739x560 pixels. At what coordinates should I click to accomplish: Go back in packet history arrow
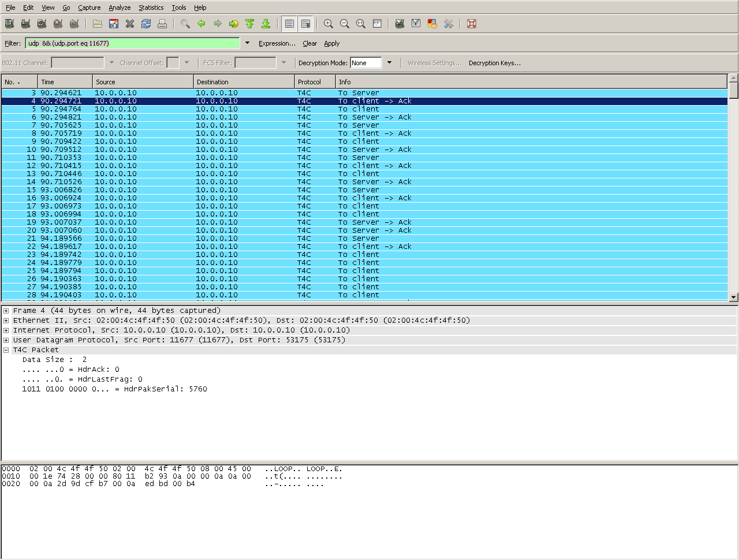coord(201,24)
